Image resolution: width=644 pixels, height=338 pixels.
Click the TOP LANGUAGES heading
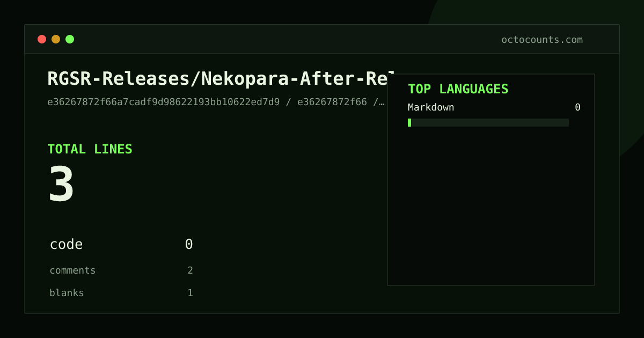[x=458, y=89]
